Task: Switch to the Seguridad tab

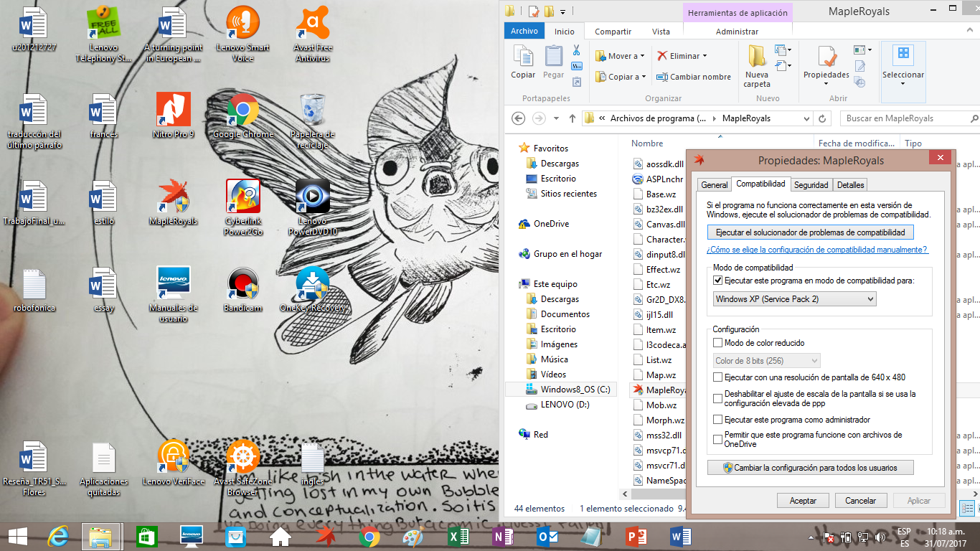Action: 811,185
